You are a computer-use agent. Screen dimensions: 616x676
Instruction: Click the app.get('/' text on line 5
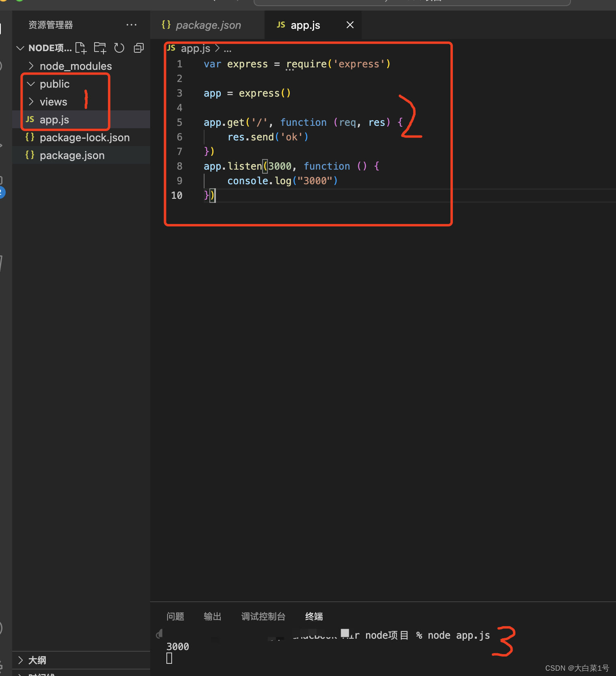tap(236, 123)
